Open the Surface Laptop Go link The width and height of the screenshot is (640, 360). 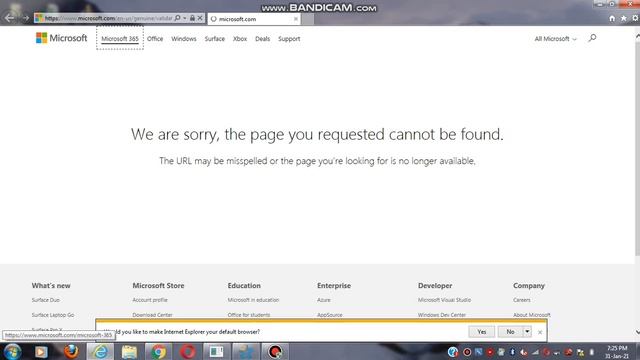[x=53, y=315]
